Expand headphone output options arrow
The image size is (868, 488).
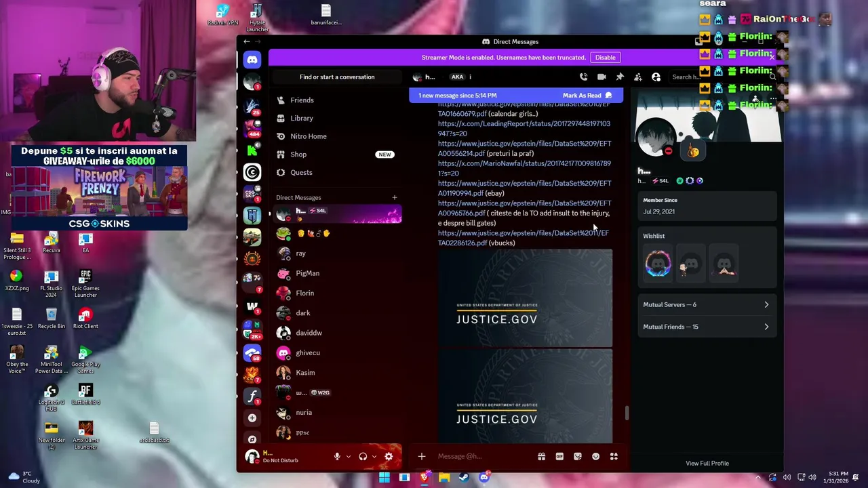click(x=374, y=457)
